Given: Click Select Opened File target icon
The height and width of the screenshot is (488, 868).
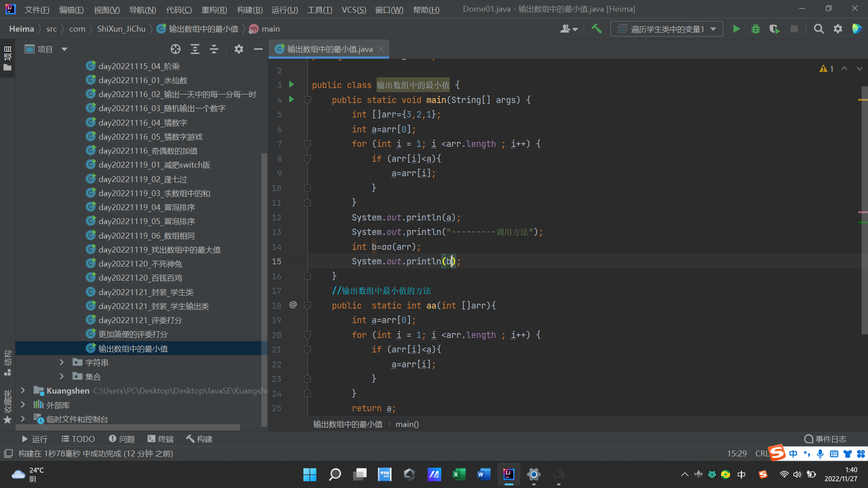Looking at the screenshot, I should click(x=175, y=49).
